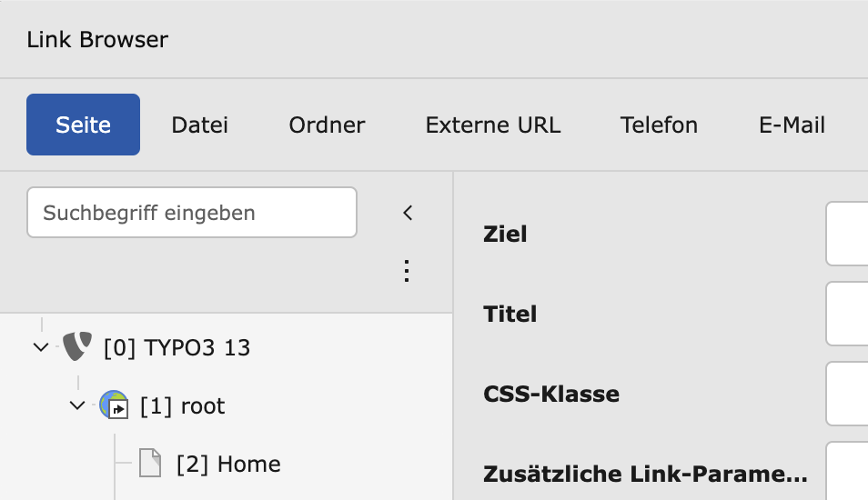Viewport: 868px width, 500px height.
Task: Select the active Seite tab
Action: [x=83, y=125]
